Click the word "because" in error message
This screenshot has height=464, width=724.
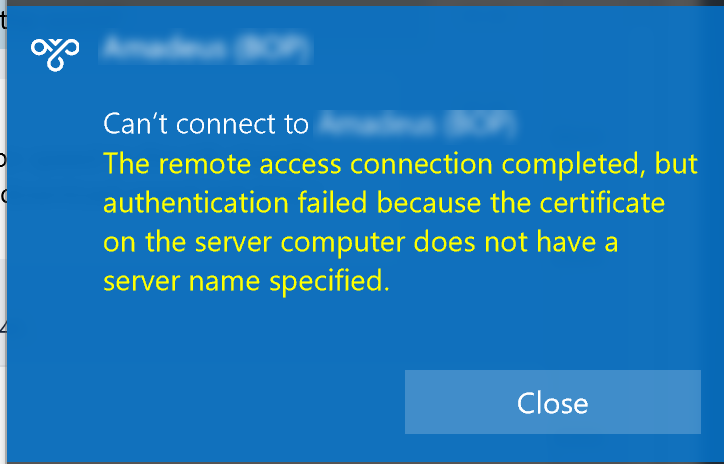point(428,203)
